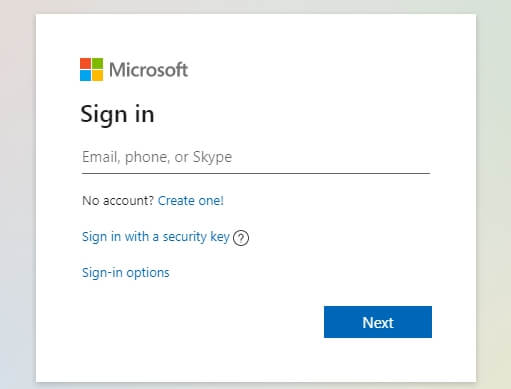Screen dimensions: 511x389
Task: Click the blue Next button
Action: 378,322
